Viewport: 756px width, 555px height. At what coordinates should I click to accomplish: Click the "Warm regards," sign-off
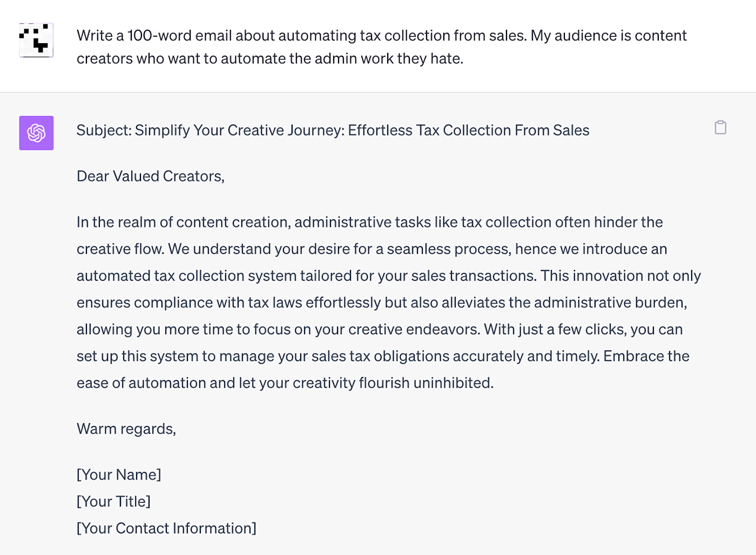pos(126,429)
